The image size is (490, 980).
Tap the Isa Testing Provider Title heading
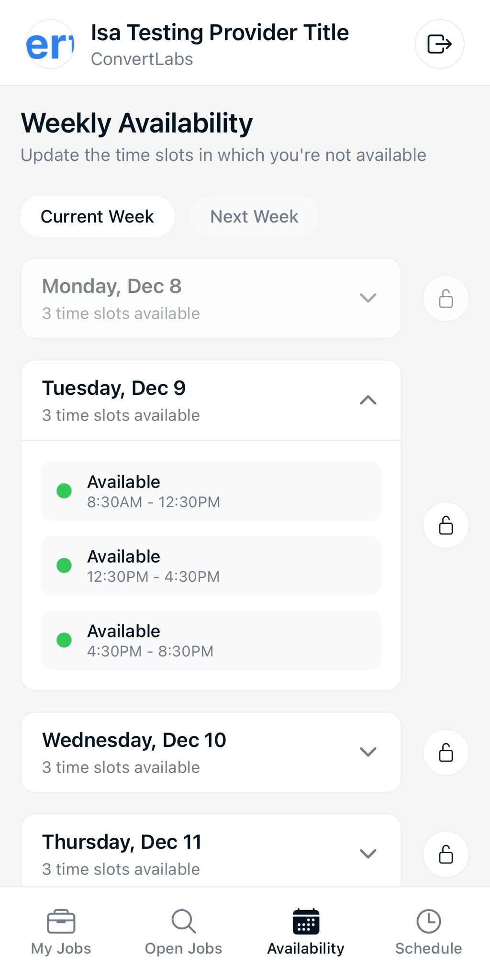(x=220, y=33)
